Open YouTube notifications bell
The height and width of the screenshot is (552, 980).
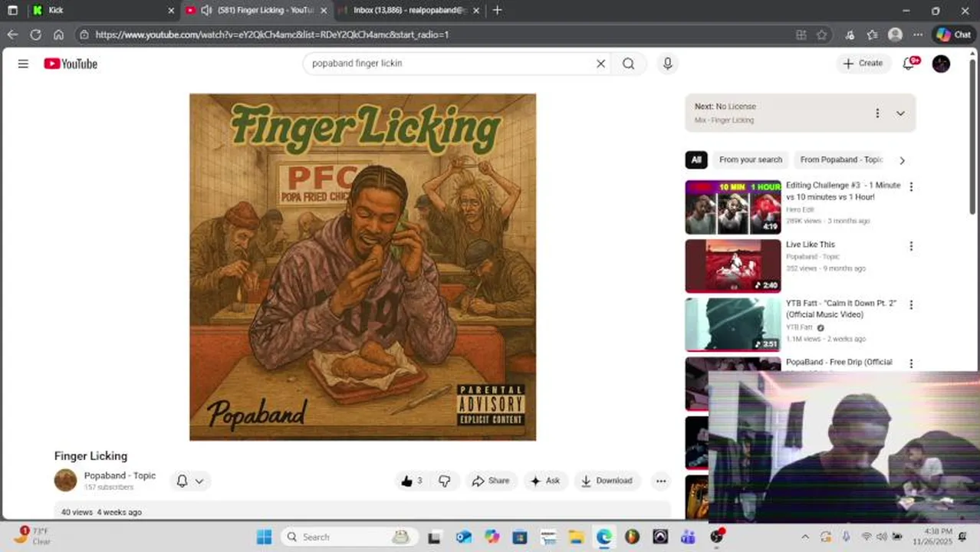[909, 64]
